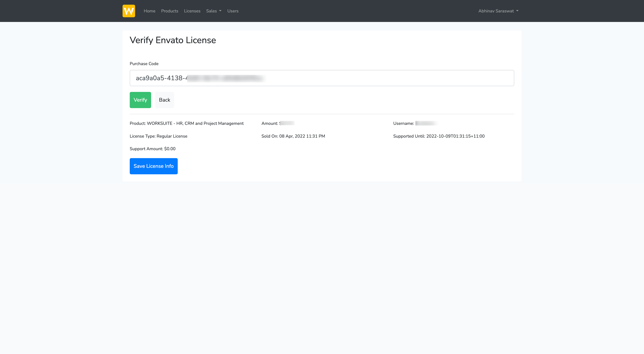The image size is (644, 354).
Task: Click the Support Amount $0.00 text
Action: [x=152, y=149]
